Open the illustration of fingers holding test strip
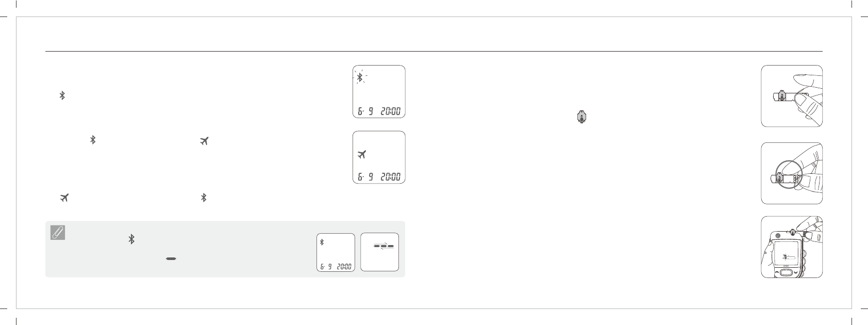 (792, 96)
